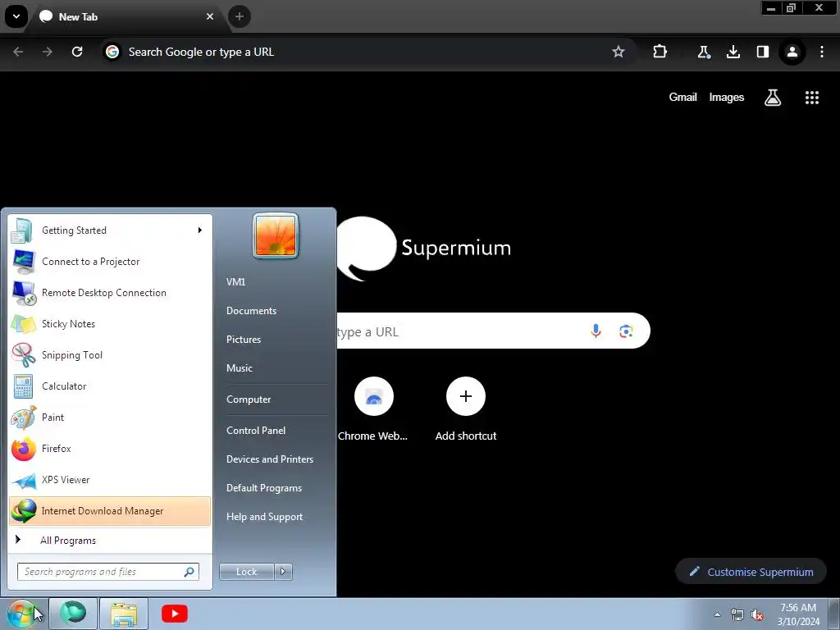Go back with the browser back arrow

(x=18, y=52)
